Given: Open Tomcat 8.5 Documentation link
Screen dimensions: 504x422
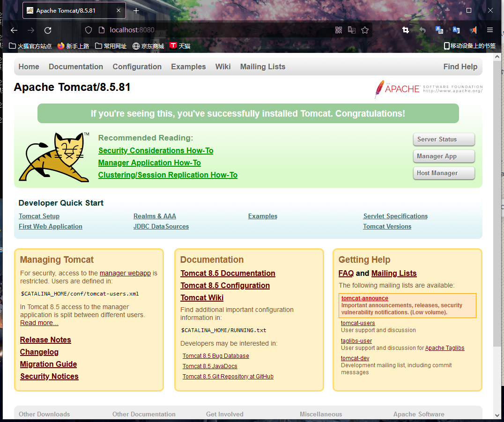Looking at the screenshot, I should [228, 273].
